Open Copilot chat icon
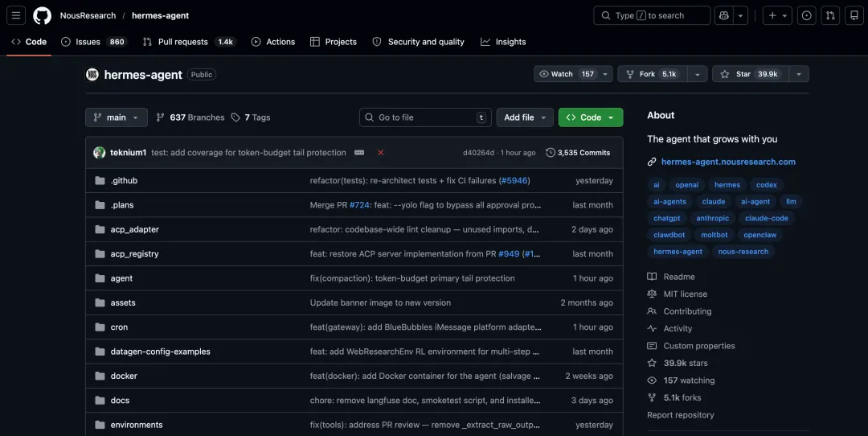Image resolution: width=868 pixels, height=436 pixels. [x=723, y=15]
